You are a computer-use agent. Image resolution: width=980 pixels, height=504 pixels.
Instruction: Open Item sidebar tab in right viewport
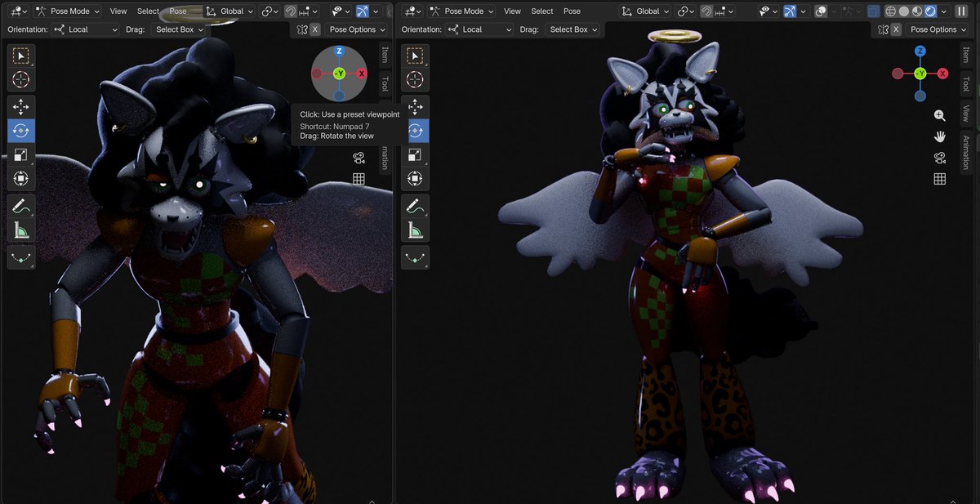[966, 55]
